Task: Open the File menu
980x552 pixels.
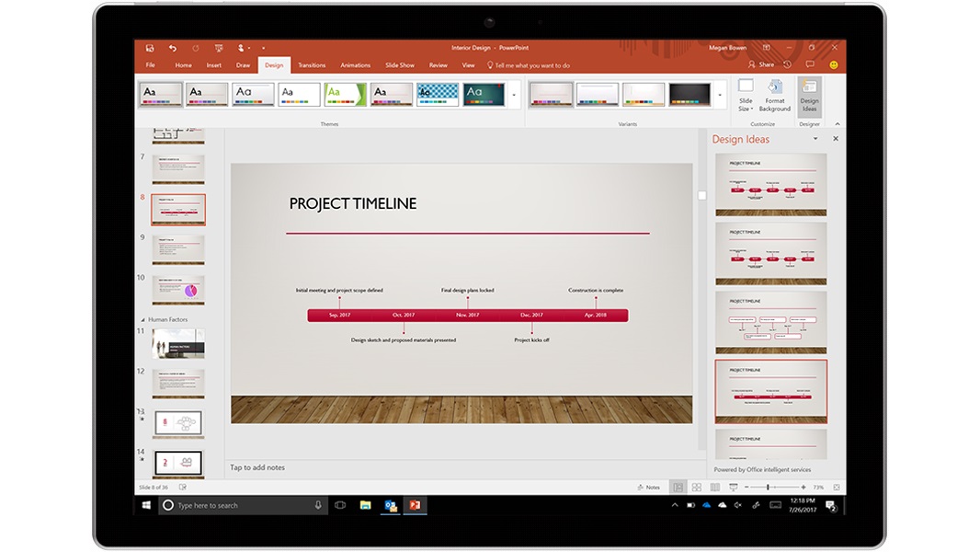Action: click(x=151, y=65)
